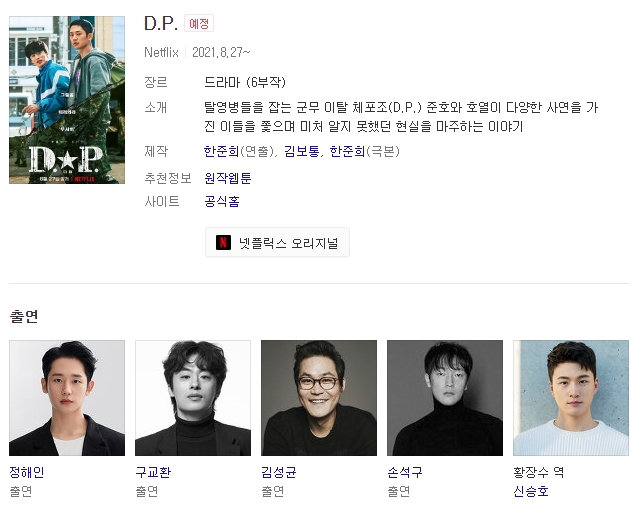
Task: Open 한준희(극본) writer link
Action: pos(347,152)
